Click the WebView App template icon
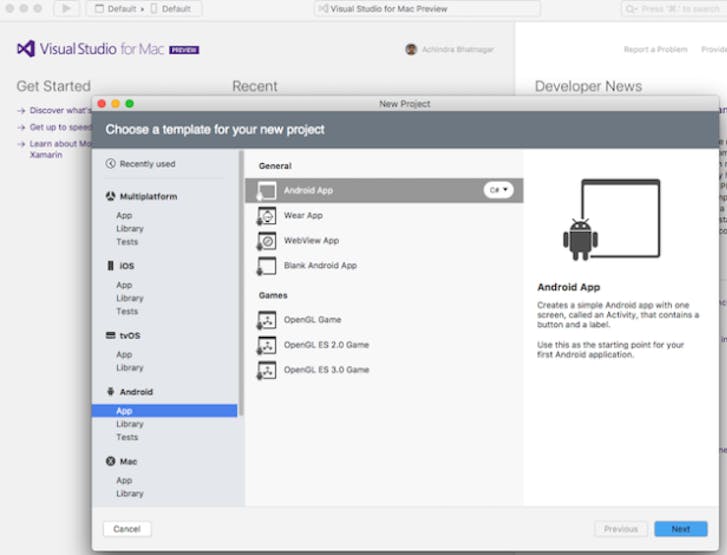The image size is (727, 555). (x=267, y=241)
